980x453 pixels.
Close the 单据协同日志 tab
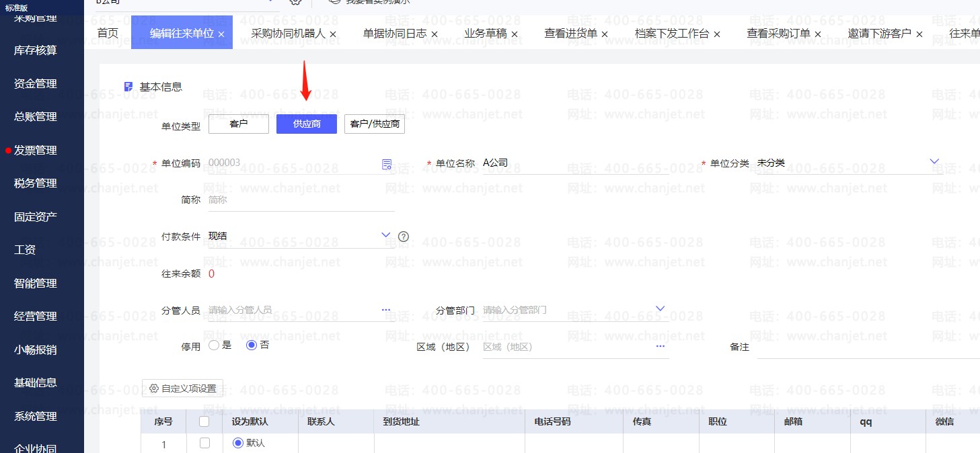coord(435,34)
